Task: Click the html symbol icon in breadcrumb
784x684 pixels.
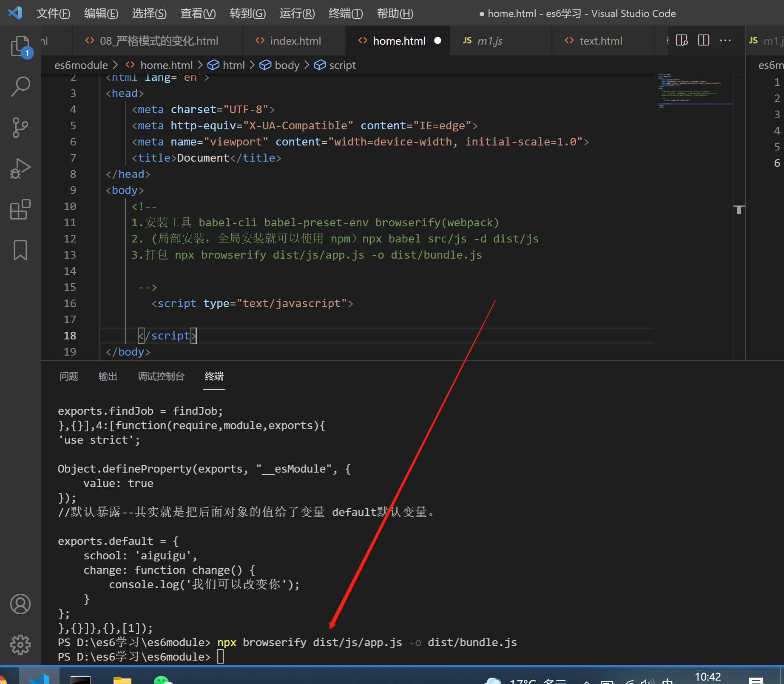Action: pyautogui.click(x=213, y=65)
